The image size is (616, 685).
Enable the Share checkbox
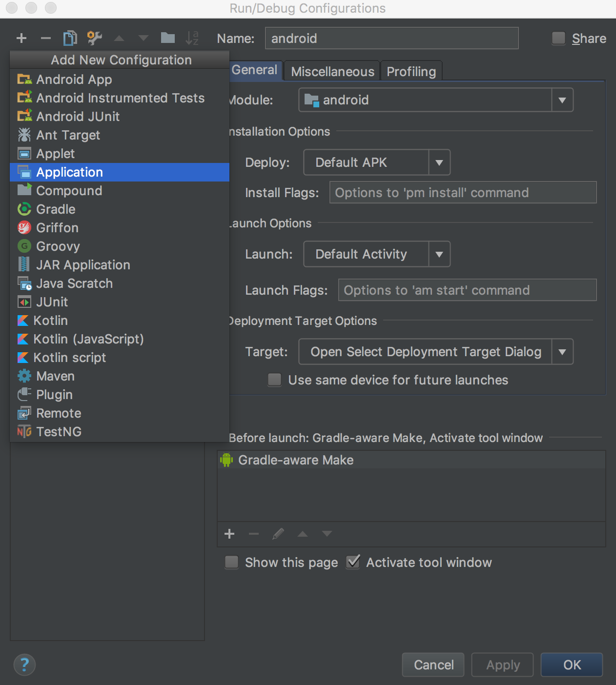[558, 39]
